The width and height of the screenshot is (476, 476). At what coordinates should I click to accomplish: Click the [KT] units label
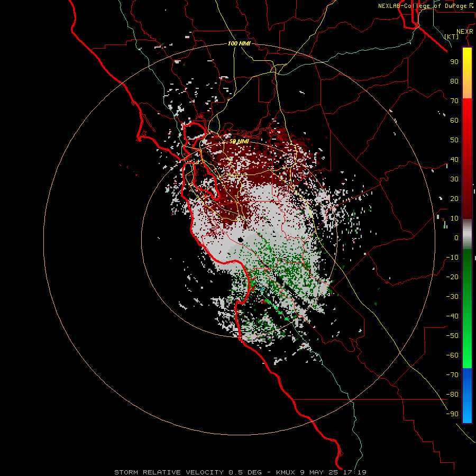tap(452, 36)
